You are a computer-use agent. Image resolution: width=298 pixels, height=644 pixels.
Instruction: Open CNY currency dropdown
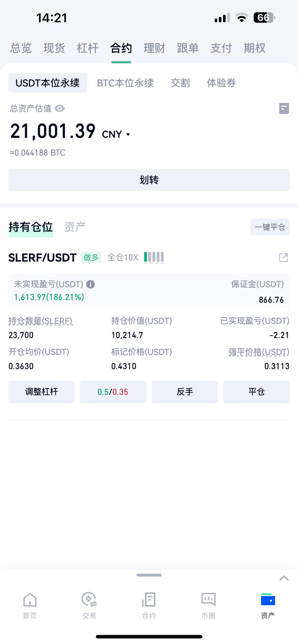(128, 134)
